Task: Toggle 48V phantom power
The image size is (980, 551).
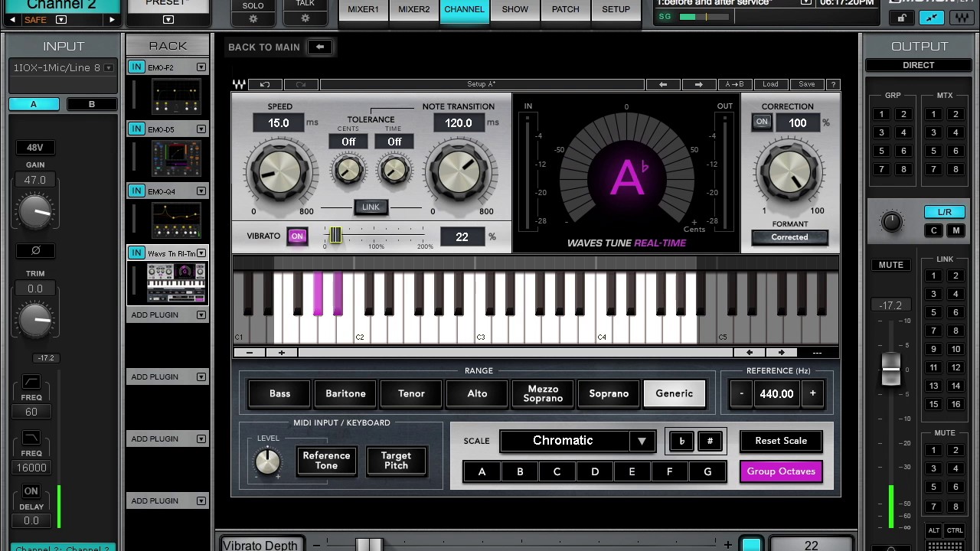Action: point(35,147)
